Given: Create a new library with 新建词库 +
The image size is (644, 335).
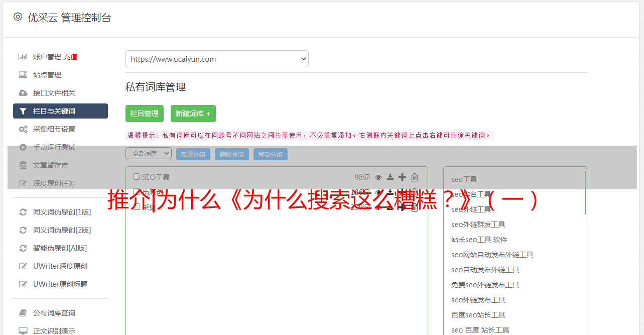Looking at the screenshot, I should coord(193,114).
